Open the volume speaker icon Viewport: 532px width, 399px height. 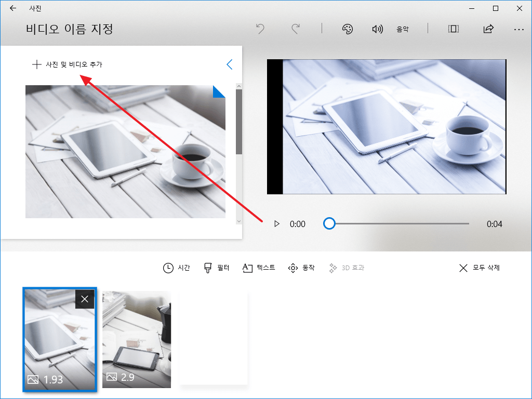(377, 29)
